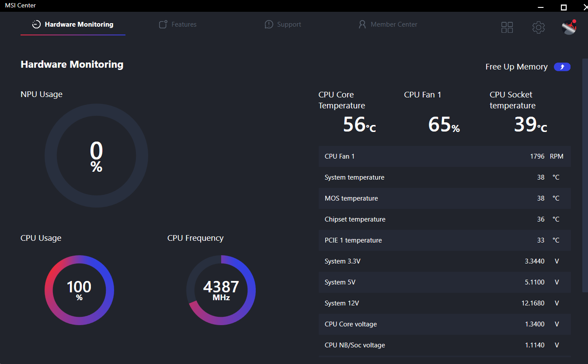Select the MOS temperature row
The width and height of the screenshot is (588, 364).
coord(445,198)
